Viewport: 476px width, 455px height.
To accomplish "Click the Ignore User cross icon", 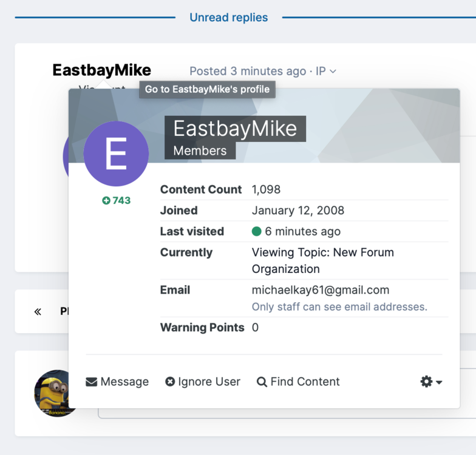I will (x=170, y=382).
